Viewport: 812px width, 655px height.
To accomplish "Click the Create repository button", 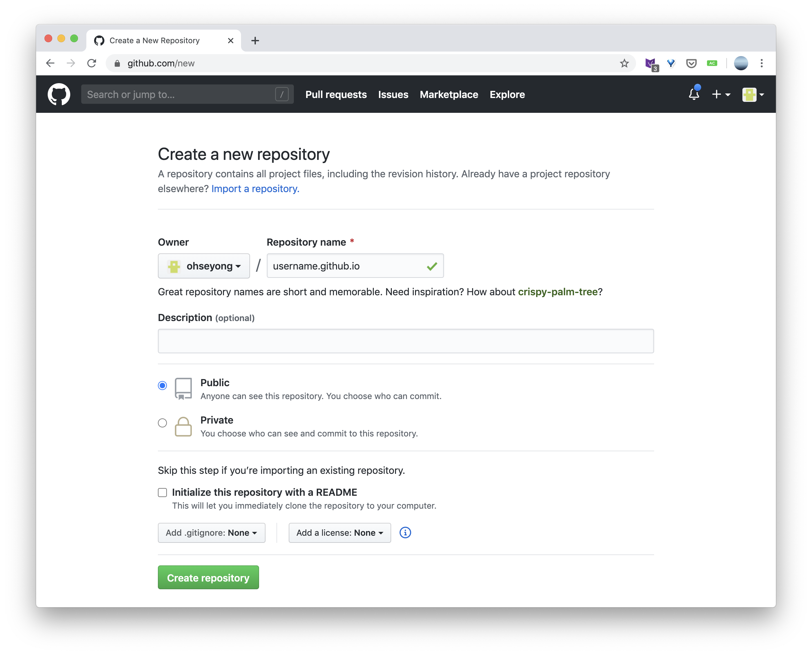I will (x=208, y=577).
